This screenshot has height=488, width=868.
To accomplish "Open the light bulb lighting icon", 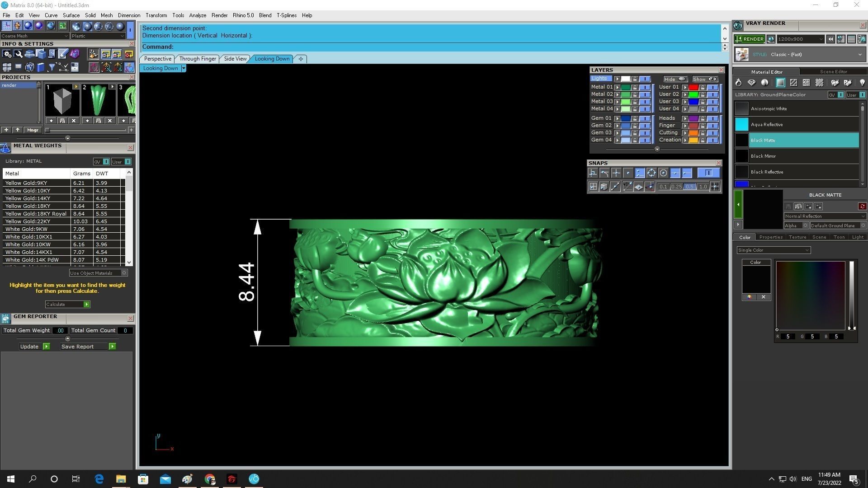I will (x=862, y=83).
